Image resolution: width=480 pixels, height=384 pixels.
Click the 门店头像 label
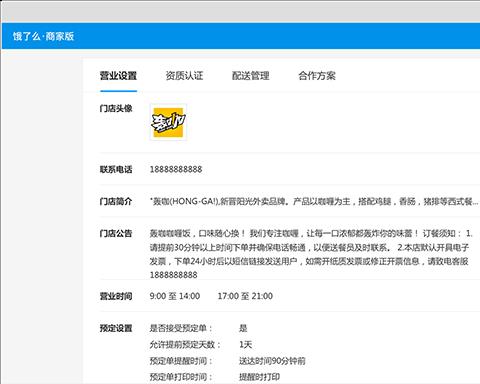coord(116,108)
